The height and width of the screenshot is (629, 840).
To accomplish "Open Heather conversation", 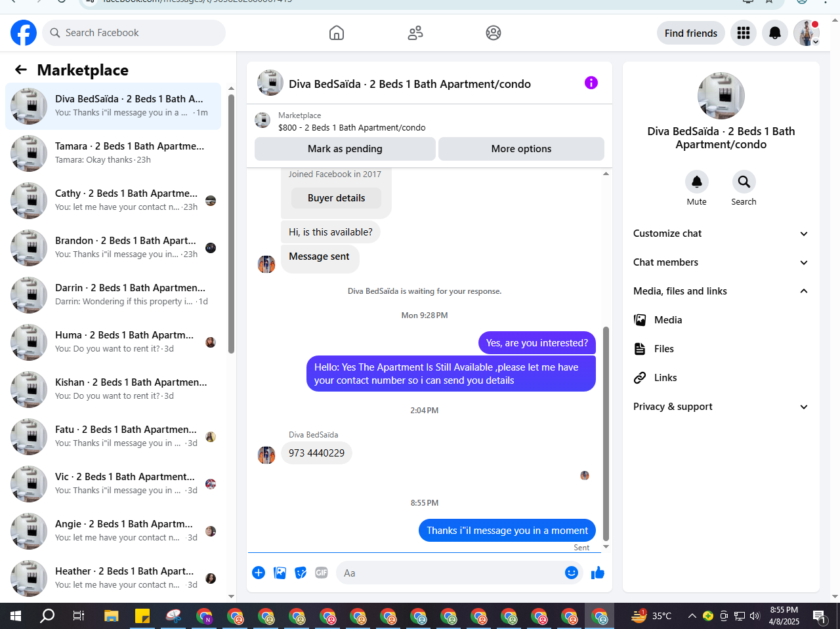I will click(x=113, y=578).
